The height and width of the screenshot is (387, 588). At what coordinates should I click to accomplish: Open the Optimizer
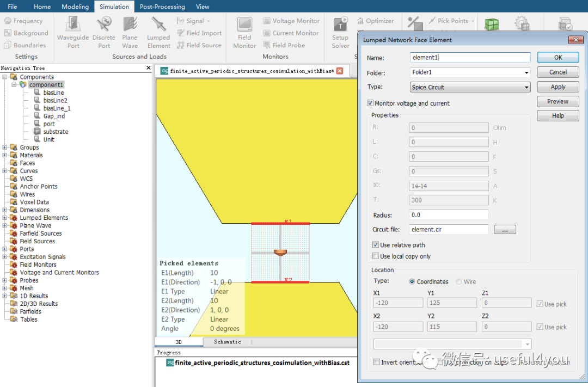(375, 21)
